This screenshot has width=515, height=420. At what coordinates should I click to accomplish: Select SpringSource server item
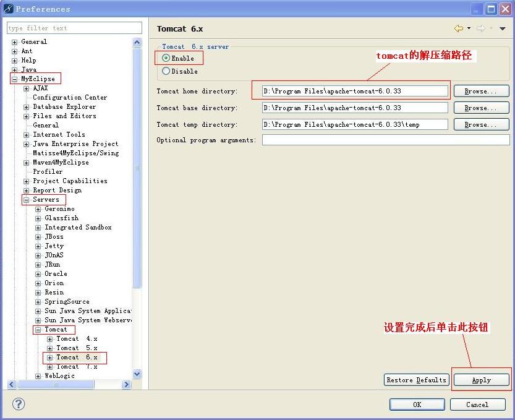[67, 301]
